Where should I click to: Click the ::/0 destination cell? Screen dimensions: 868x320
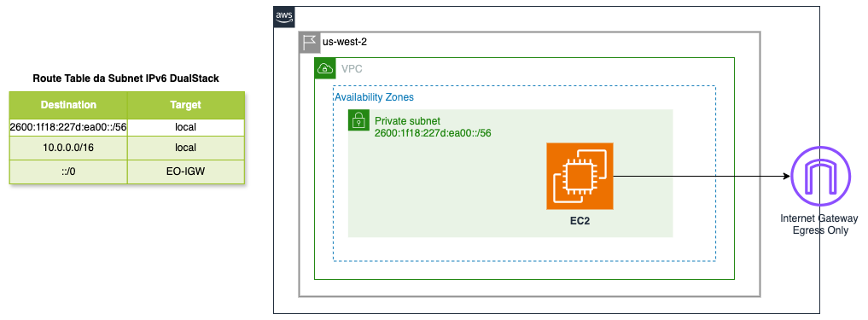coord(68,172)
